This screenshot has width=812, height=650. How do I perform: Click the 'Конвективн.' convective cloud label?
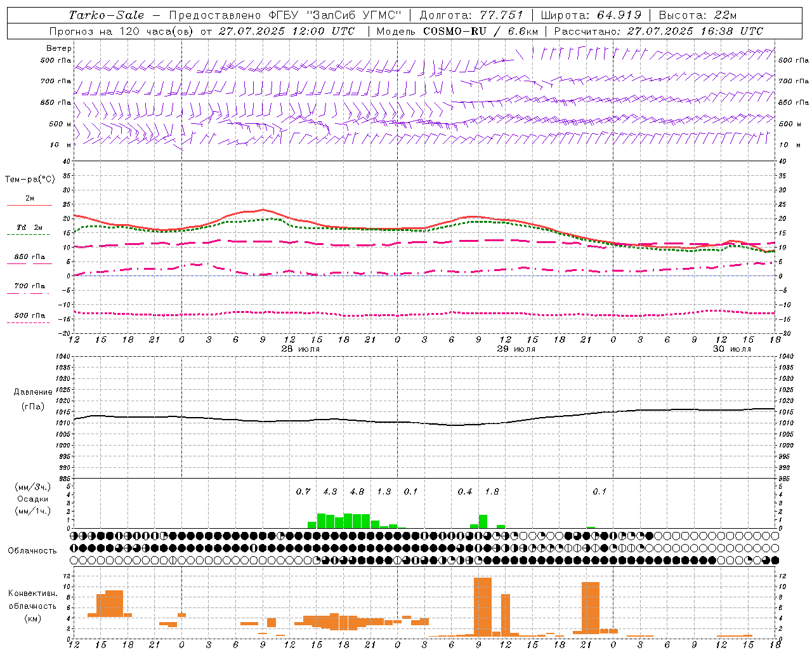click(x=32, y=594)
